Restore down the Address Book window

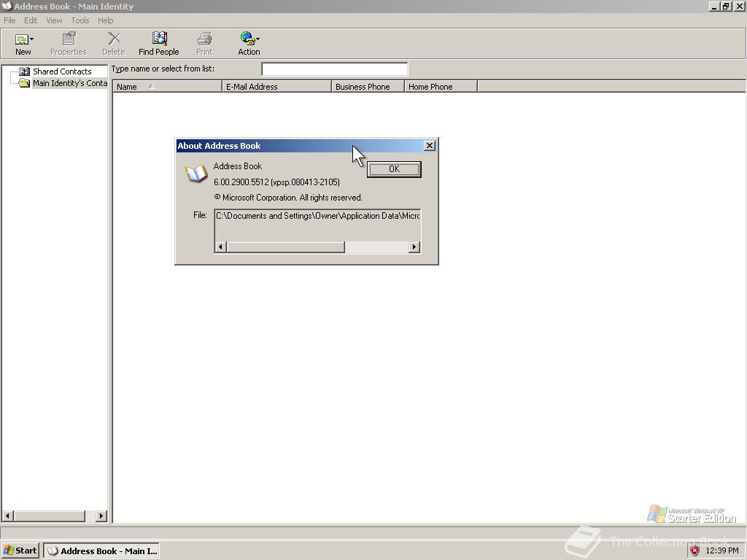tap(726, 6)
